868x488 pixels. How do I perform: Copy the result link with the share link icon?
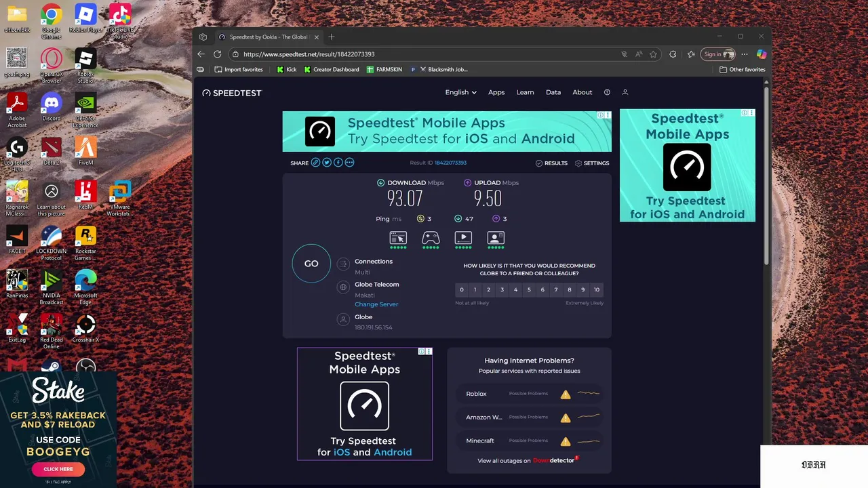point(315,163)
